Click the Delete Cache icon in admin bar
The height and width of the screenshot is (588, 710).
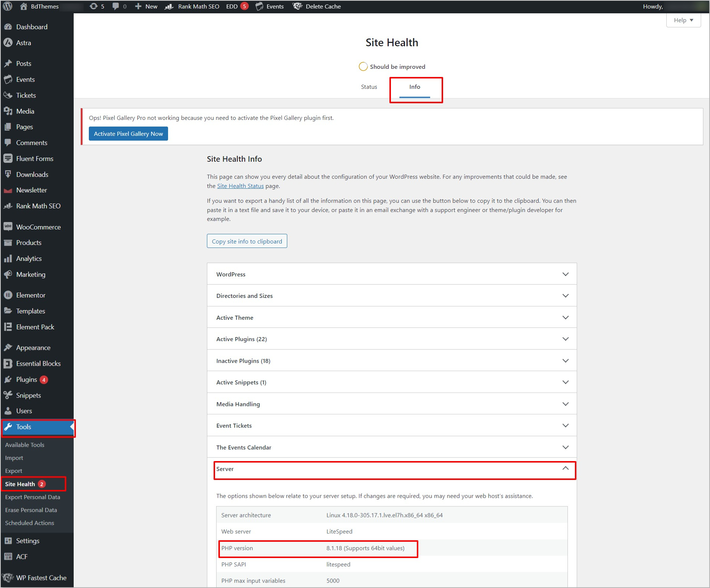tap(297, 6)
